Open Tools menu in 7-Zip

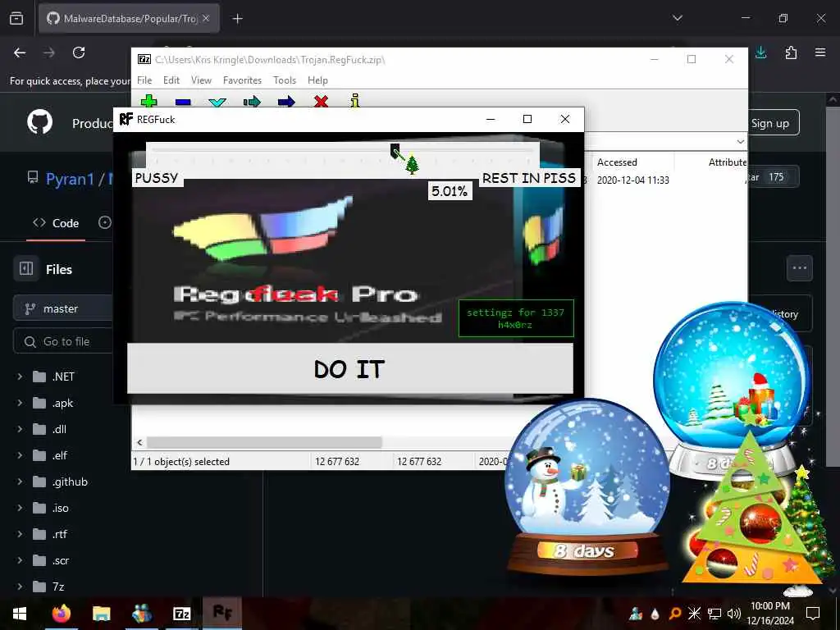(x=285, y=80)
